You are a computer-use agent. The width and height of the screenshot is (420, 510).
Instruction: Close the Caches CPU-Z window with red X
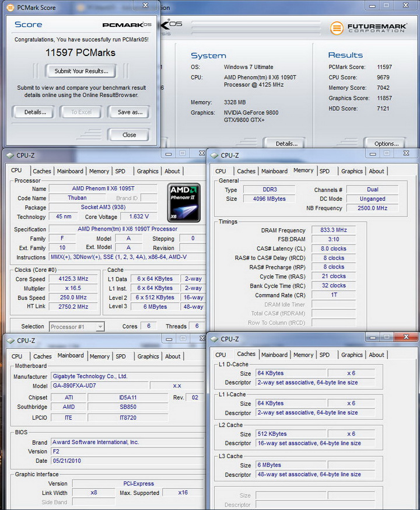click(405, 337)
